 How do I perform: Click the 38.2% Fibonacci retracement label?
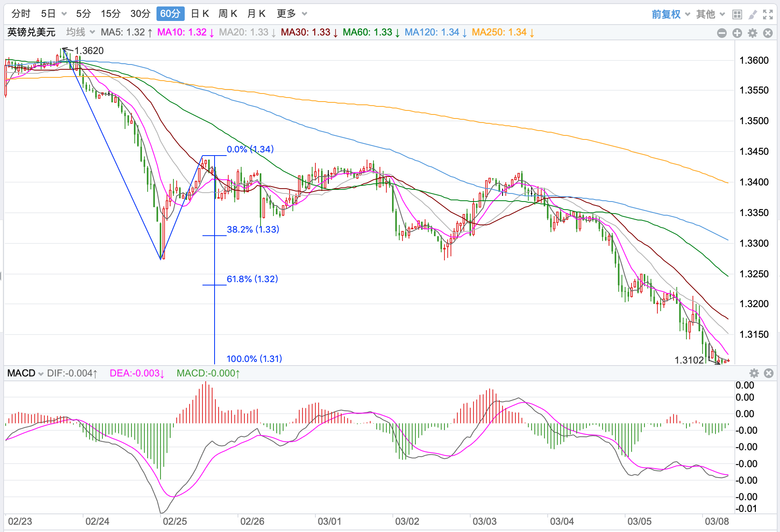(253, 229)
